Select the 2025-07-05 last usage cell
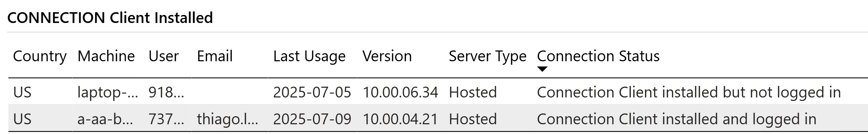 click(x=312, y=92)
